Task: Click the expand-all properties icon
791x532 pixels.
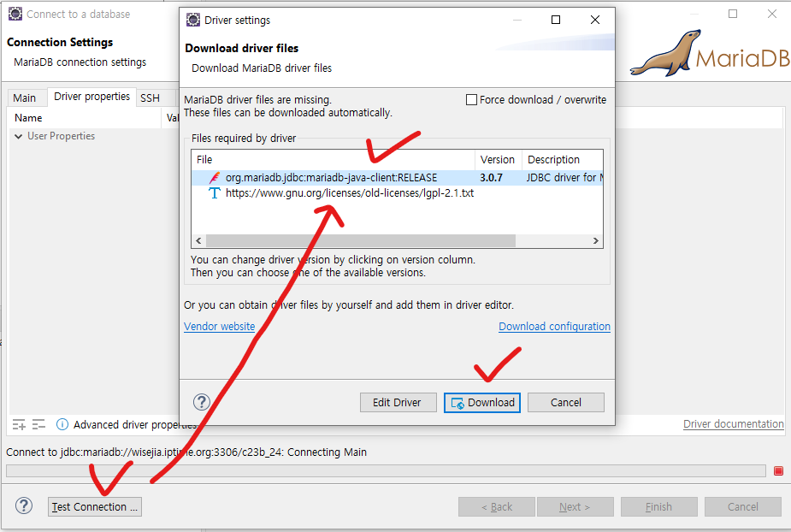Action: pos(19,424)
